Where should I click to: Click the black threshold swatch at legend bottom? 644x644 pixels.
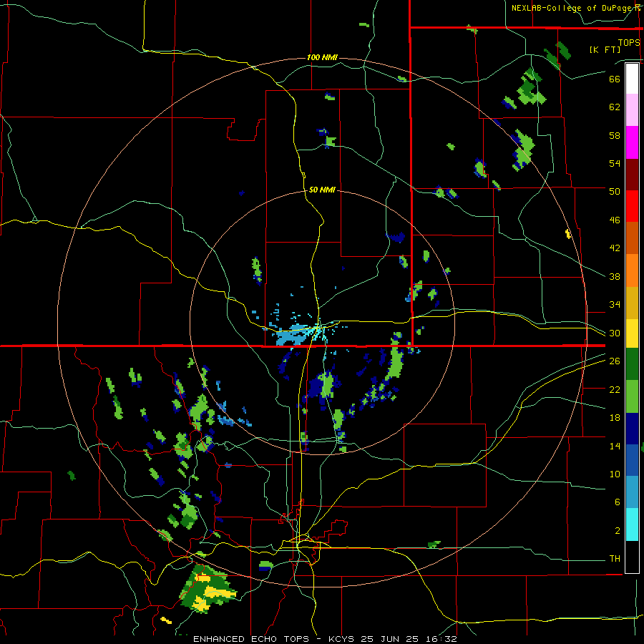click(x=632, y=557)
